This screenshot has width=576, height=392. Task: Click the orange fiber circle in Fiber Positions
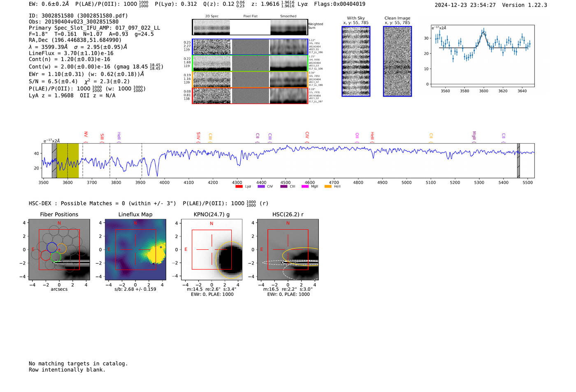click(61, 248)
